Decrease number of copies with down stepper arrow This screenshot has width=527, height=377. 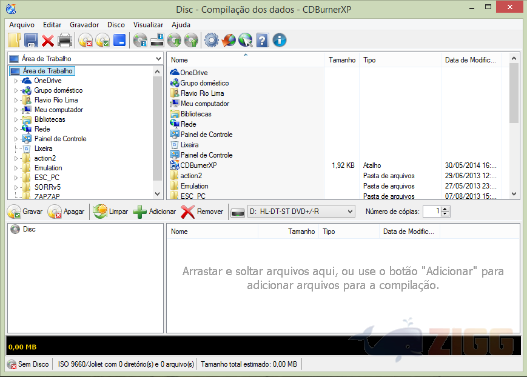[x=445, y=214]
